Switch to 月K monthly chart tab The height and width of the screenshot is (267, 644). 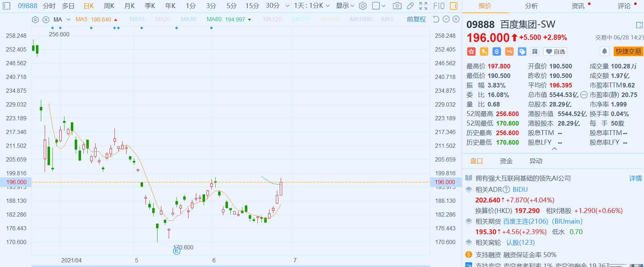(130, 6)
